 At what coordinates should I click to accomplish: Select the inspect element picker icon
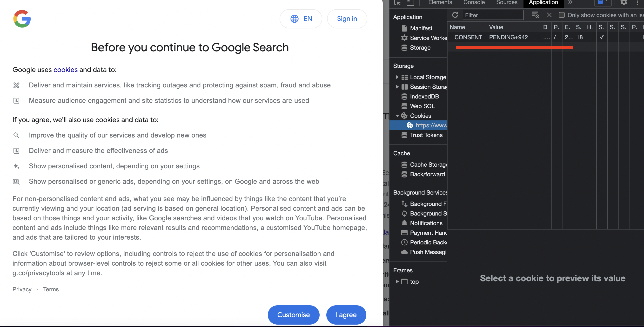(397, 2)
